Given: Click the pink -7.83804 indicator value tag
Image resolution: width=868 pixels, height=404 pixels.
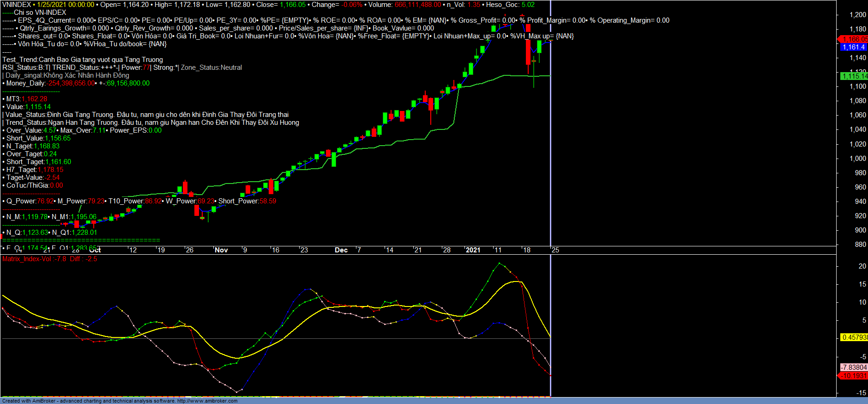Looking at the screenshot, I should (854, 367).
